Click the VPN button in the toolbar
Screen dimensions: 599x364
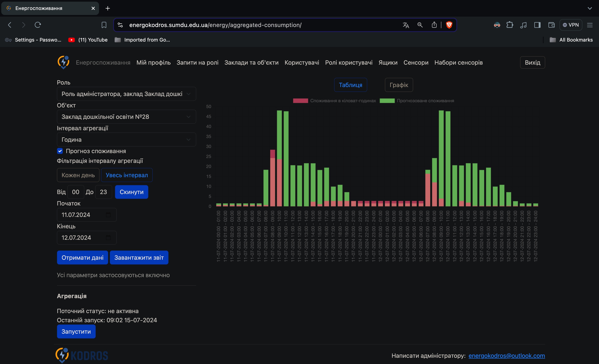[571, 25]
